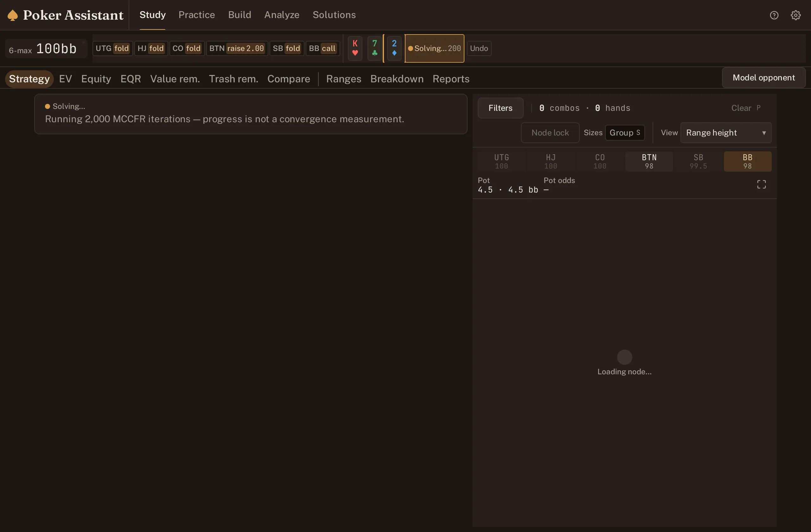Screen dimensions: 811x532
Task: Open the Solutions tab
Action: pyautogui.click(x=334, y=15)
